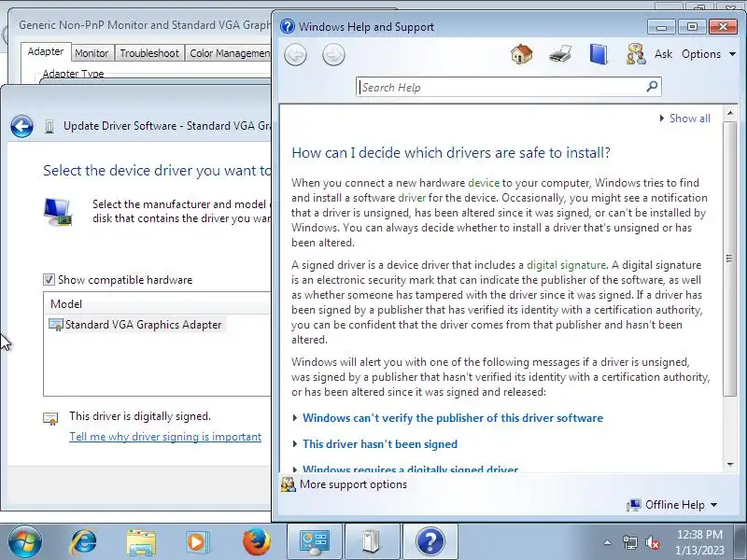Maximize Windows Help and Support window
The height and width of the screenshot is (560, 747).
tap(692, 27)
